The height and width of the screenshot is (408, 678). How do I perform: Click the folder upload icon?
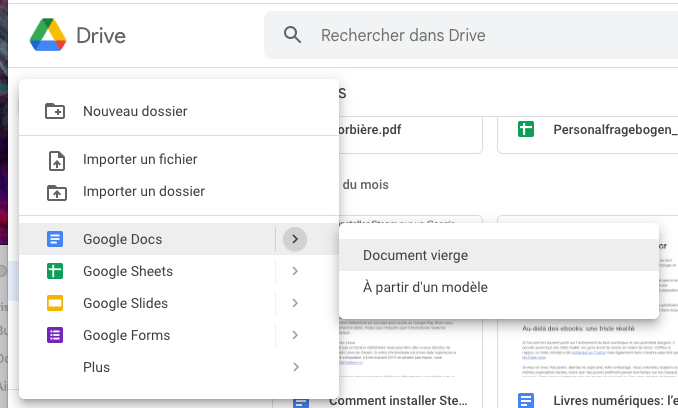[x=57, y=192]
